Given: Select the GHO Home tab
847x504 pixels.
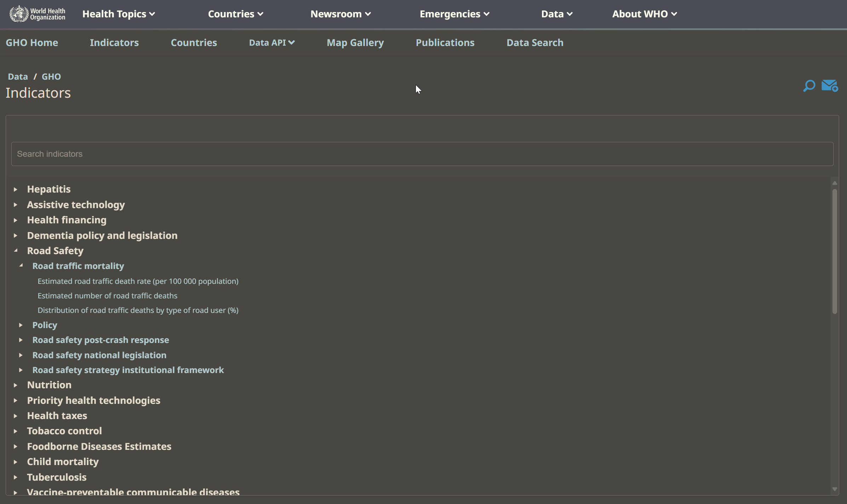Looking at the screenshot, I should click(x=32, y=42).
